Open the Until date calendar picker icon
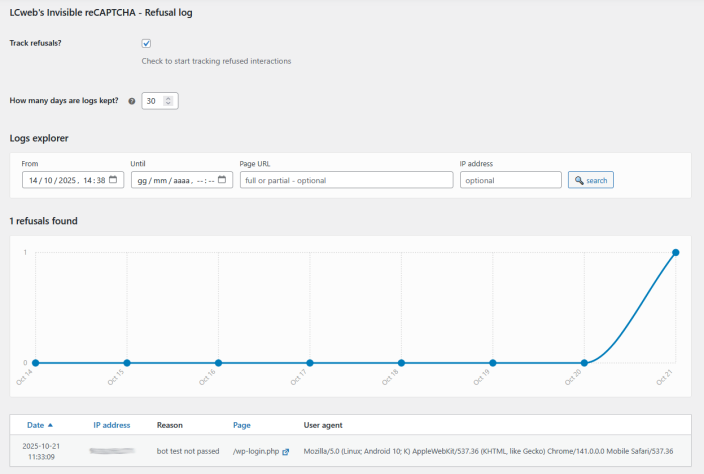This screenshot has height=474, width=704. pyautogui.click(x=222, y=180)
